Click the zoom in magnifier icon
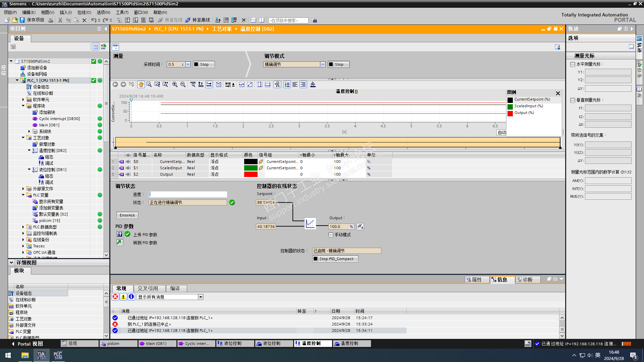This screenshot has height=362, width=644. click(175, 84)
